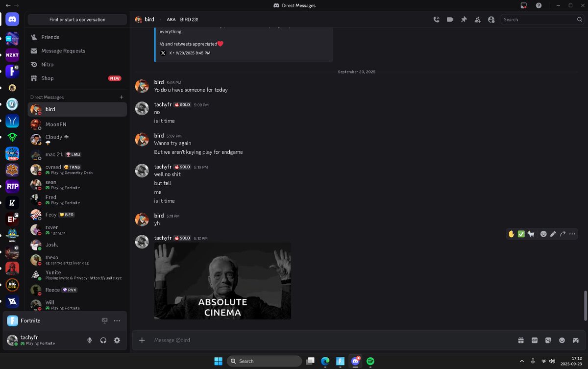Open attachment plus button in message bar
588x369 pixels.
coord(142,340)
